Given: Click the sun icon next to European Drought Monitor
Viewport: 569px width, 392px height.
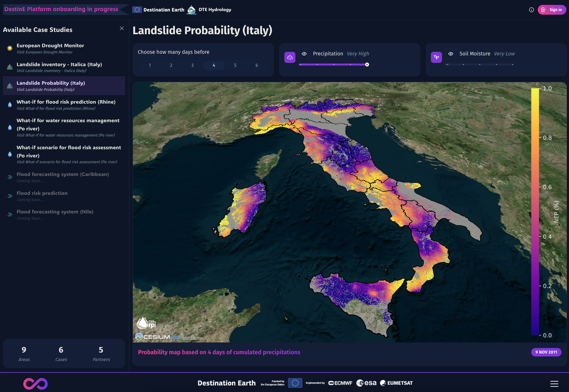Looking at the screenshot, I should 9,48.
